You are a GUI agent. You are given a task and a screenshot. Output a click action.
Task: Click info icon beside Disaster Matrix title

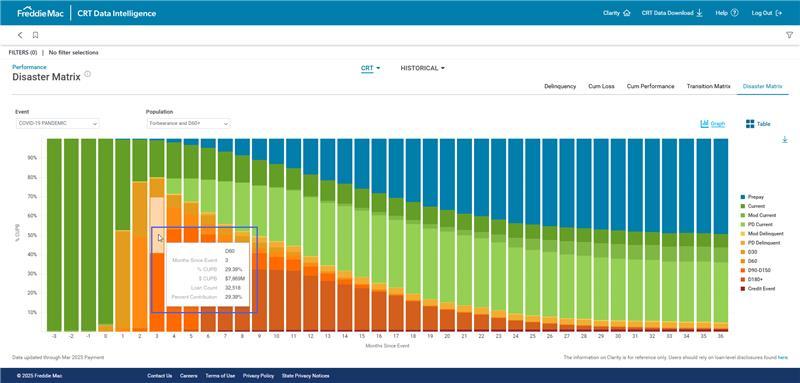point(87,74)
